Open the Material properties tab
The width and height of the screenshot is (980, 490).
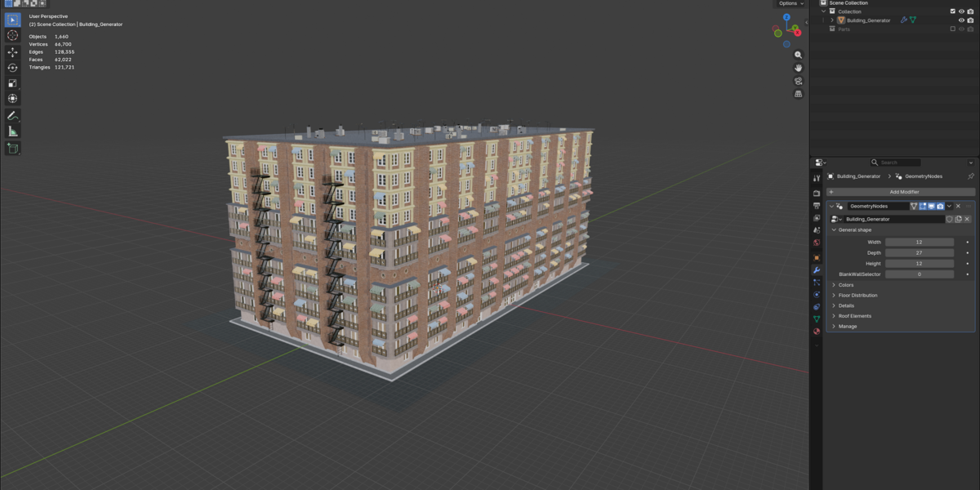pyautogui.click(x=816, y=332)
